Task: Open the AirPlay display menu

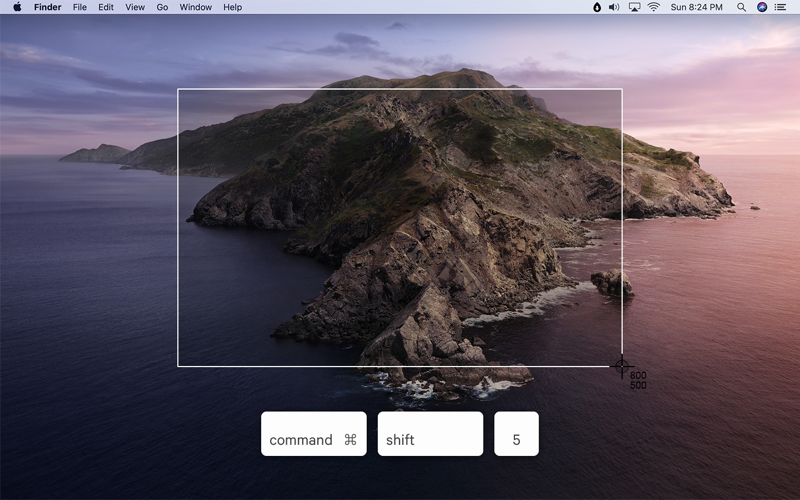Action: pyautogui.click(x=634, y=7)
